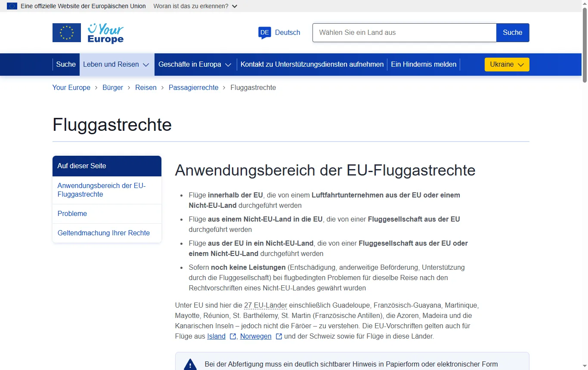Go to the Reisen breadcrumb
The height and width of the screenshot is (370, 588).
click(x=146, y=88)
